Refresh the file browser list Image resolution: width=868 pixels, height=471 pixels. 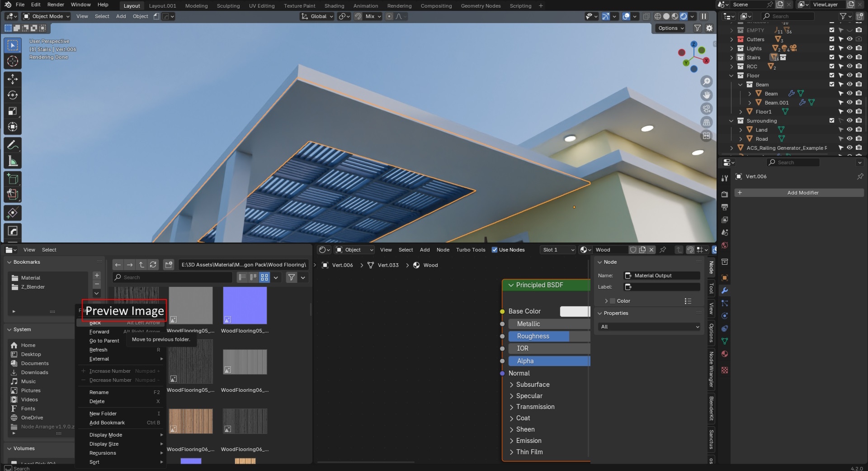pyautogui.click(x=153, y=265)
